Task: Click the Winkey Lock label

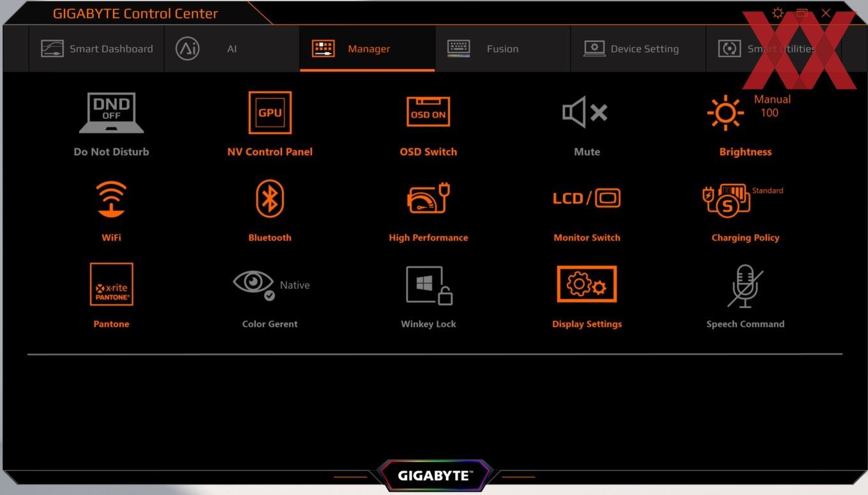Action: tap(428, 324)
